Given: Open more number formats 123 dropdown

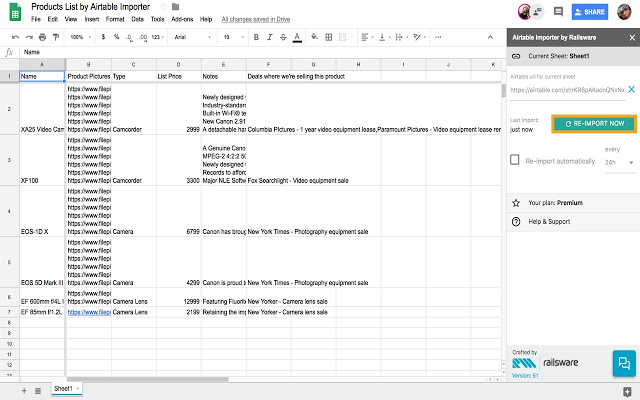Looking at the screenshot, I should point(158,37).
